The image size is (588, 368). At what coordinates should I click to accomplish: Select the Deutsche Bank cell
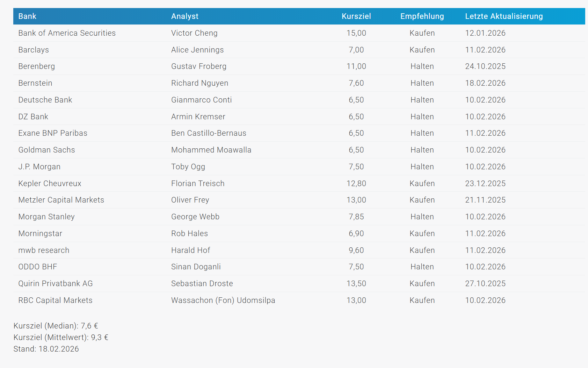[45, 100]
